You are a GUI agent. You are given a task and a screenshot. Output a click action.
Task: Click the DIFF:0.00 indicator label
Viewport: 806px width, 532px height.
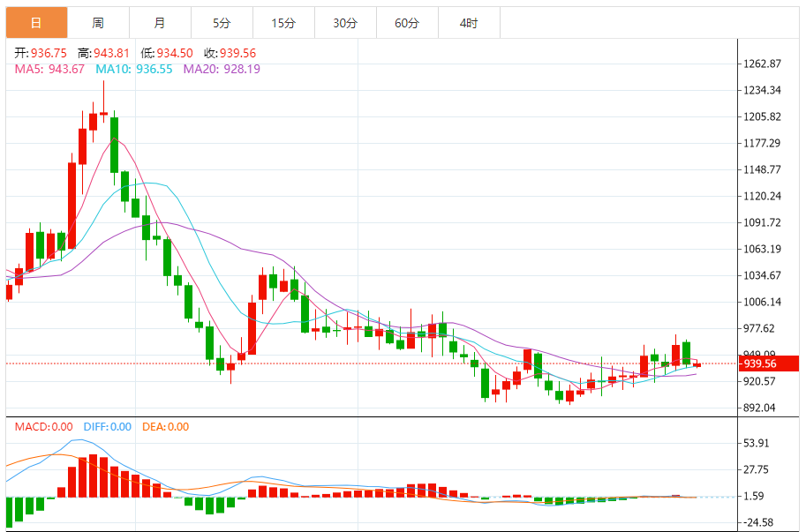tap(108, 427)
